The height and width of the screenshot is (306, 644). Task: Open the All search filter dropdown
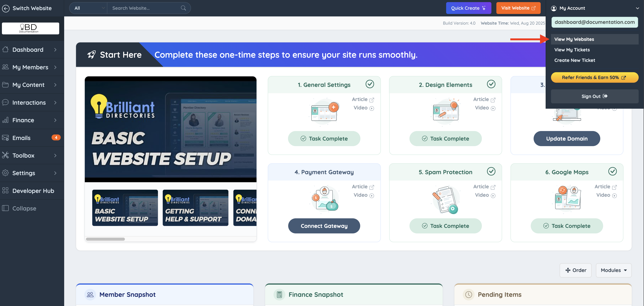point(88,8)
